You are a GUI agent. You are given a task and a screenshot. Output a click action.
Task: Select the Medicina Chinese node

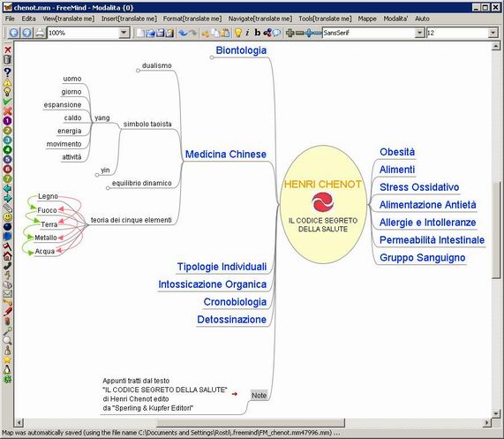coord(226,154)
